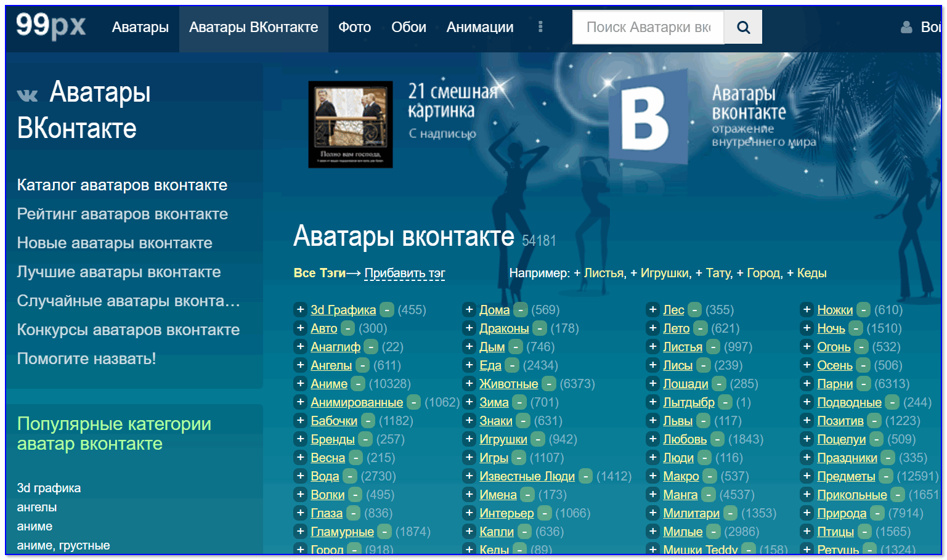This screenshot has width=947, height=560.
Task: Click the search magnifier button
Action: pyautogui.click(x=743, y=27)
